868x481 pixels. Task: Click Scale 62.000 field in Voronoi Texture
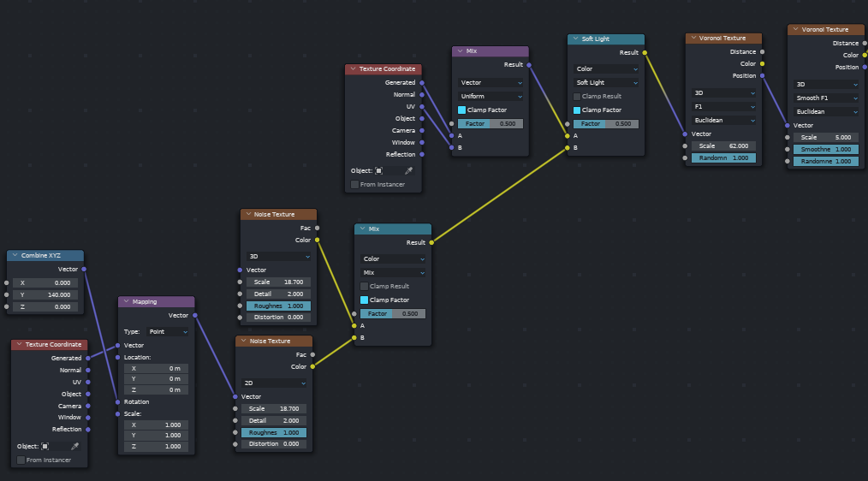coord(723,146)
